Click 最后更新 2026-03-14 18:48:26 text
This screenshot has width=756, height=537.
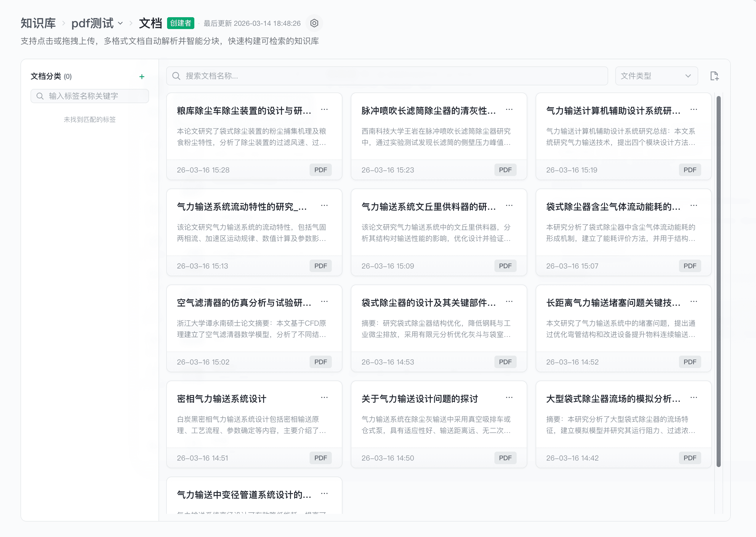252,23
